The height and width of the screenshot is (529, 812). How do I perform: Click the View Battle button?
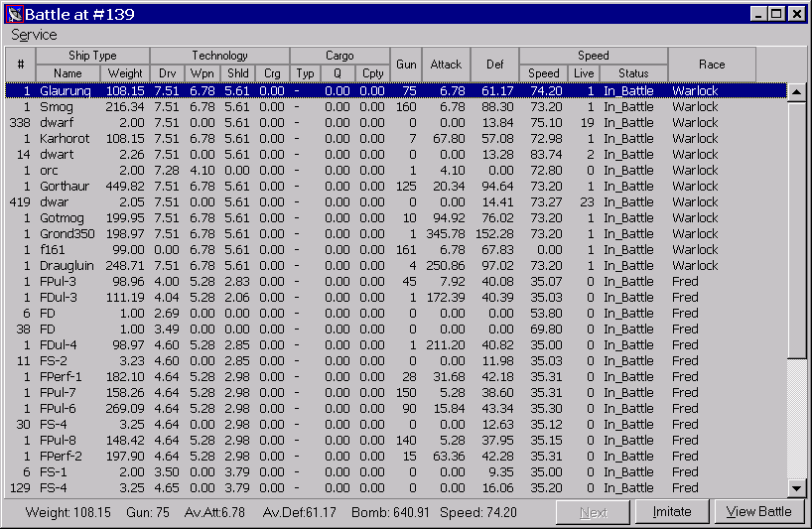pyautogui.click(x=758, y=512)
